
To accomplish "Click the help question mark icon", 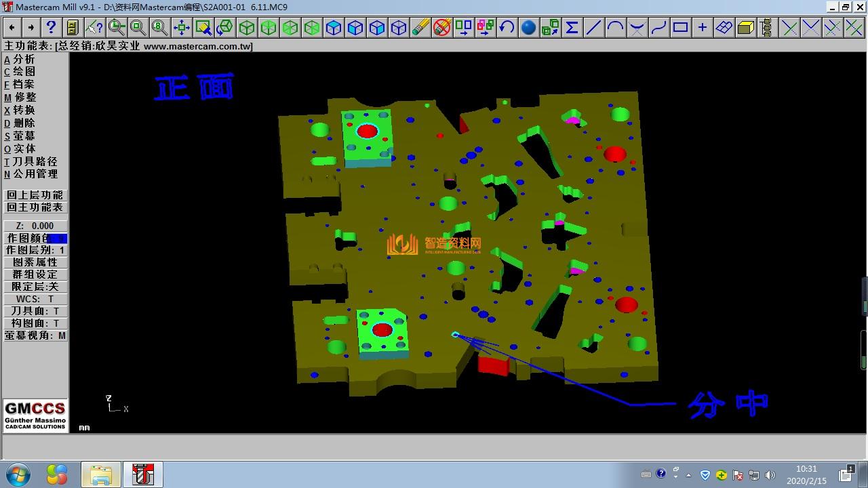I will [51, 27].
